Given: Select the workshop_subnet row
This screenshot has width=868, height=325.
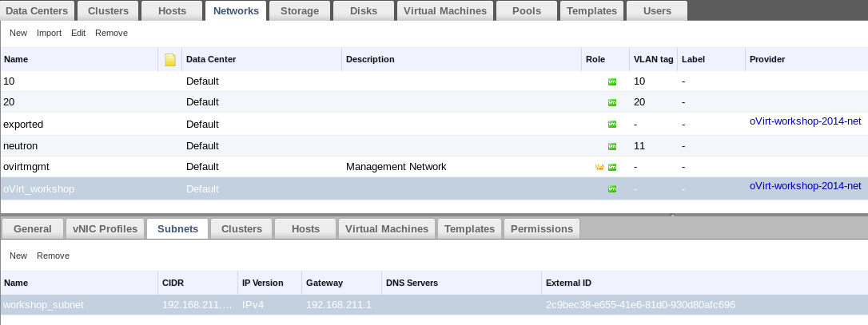Looking at the screenshot, I should 434,305.
